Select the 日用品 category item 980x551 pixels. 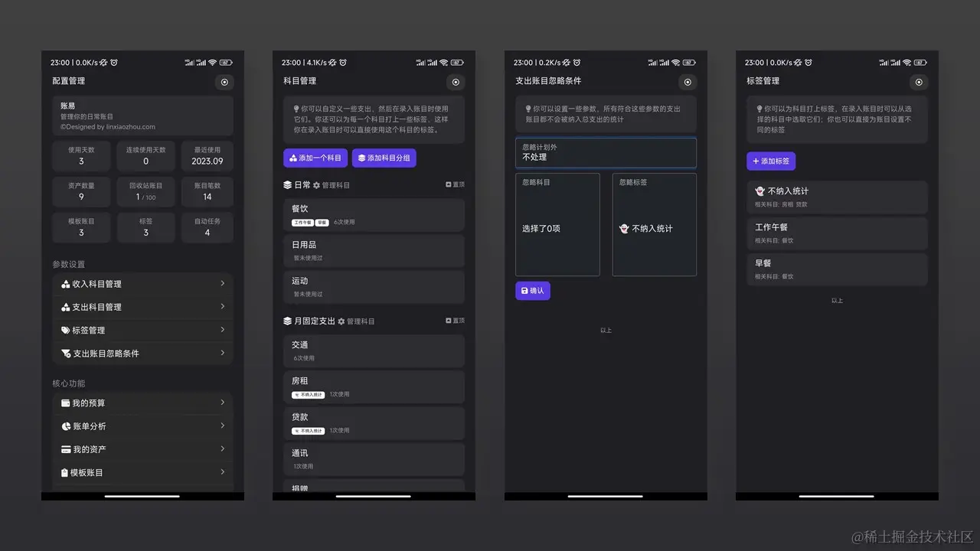tap(374, 251)
